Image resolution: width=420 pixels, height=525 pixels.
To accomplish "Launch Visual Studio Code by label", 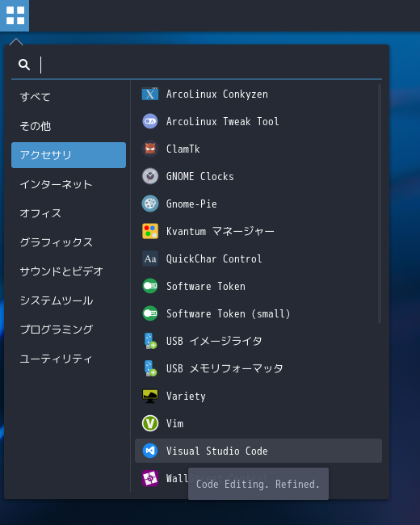I will (x=217, y=451).
